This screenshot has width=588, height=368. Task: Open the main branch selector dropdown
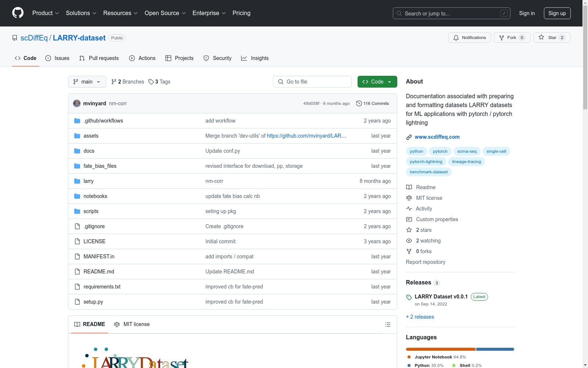tap(87, 82)
